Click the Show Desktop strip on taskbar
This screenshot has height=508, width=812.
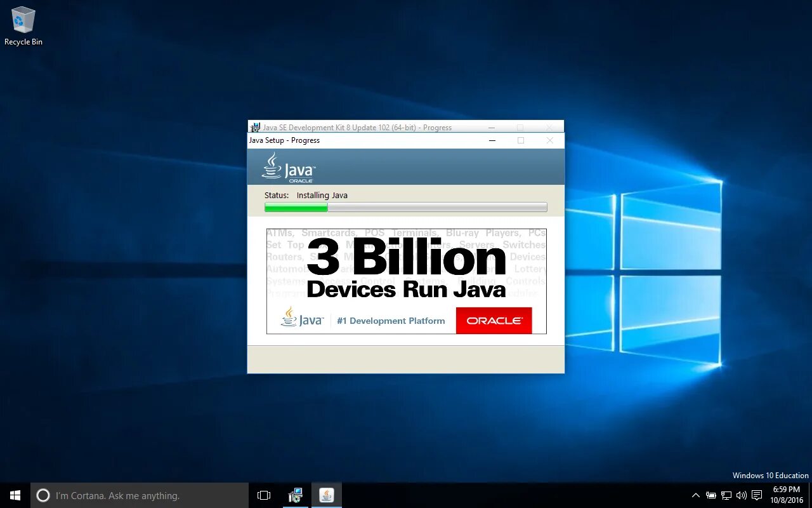(x=810, y=495)
